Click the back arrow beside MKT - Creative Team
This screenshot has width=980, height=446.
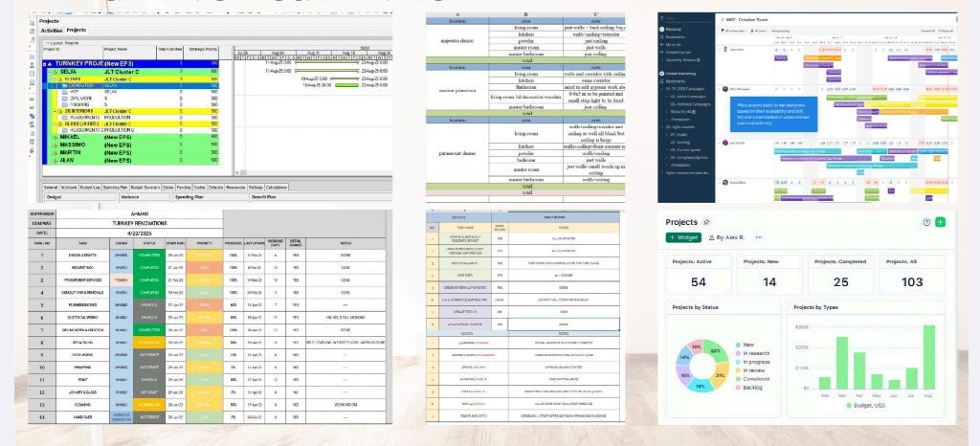click(722, 19)
